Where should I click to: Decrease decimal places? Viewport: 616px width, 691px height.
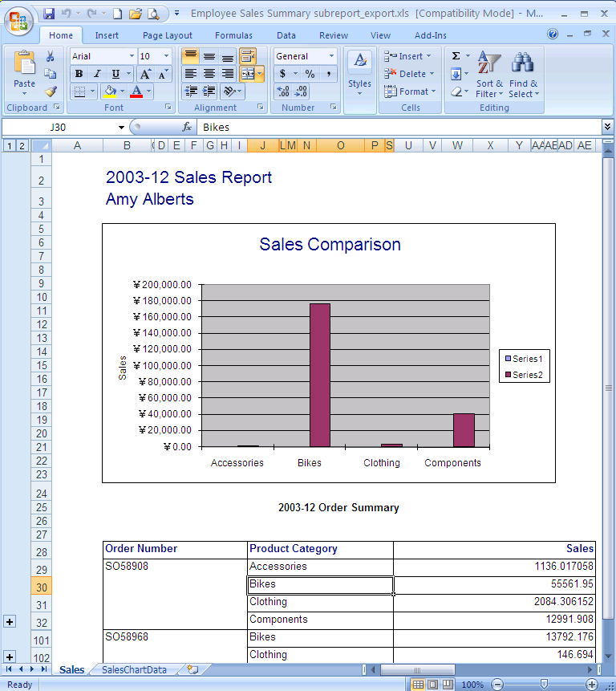point(301,91)
